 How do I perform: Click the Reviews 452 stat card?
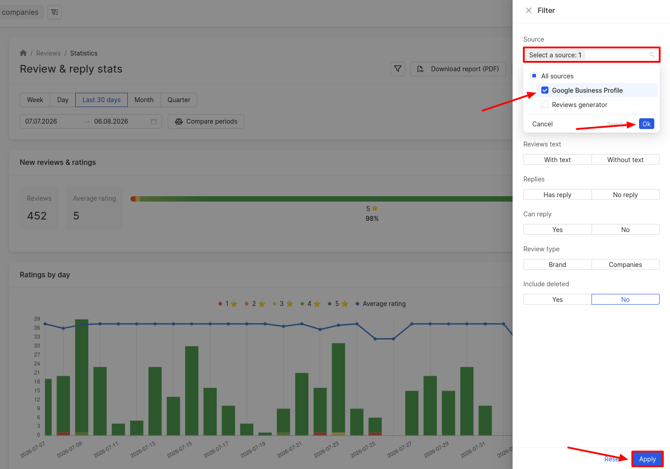point(39,208)
